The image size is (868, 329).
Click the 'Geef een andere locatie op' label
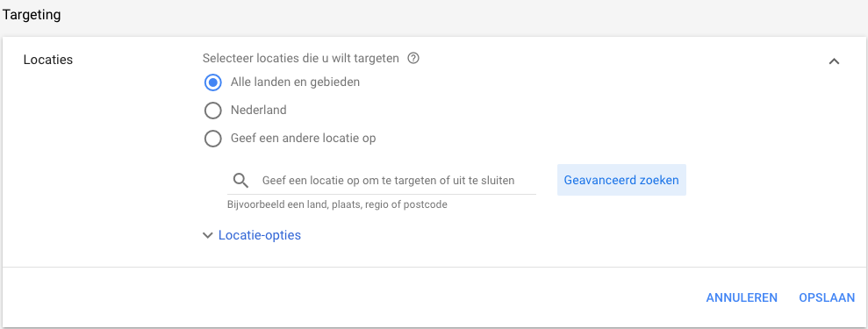point(303,138)
